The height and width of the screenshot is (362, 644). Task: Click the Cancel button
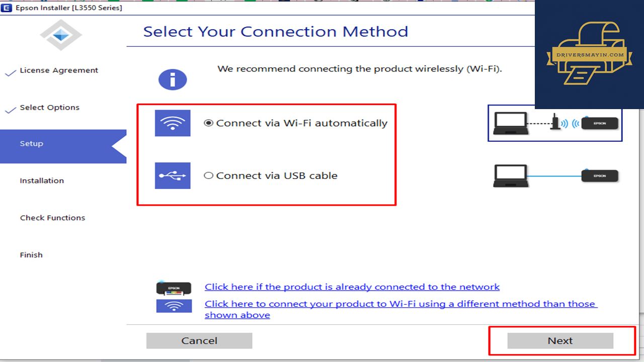tap(199, 341)
